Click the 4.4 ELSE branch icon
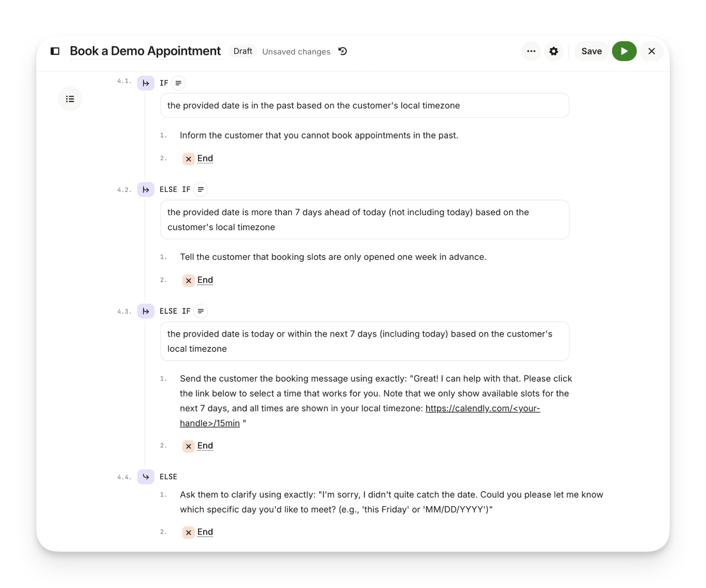 [146, 477]
